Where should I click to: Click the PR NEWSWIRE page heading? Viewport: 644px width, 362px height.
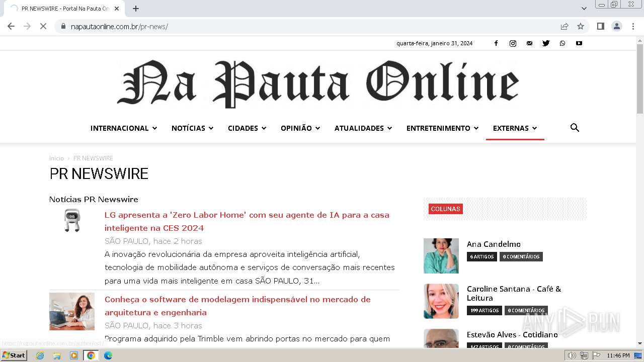[99, 173]
